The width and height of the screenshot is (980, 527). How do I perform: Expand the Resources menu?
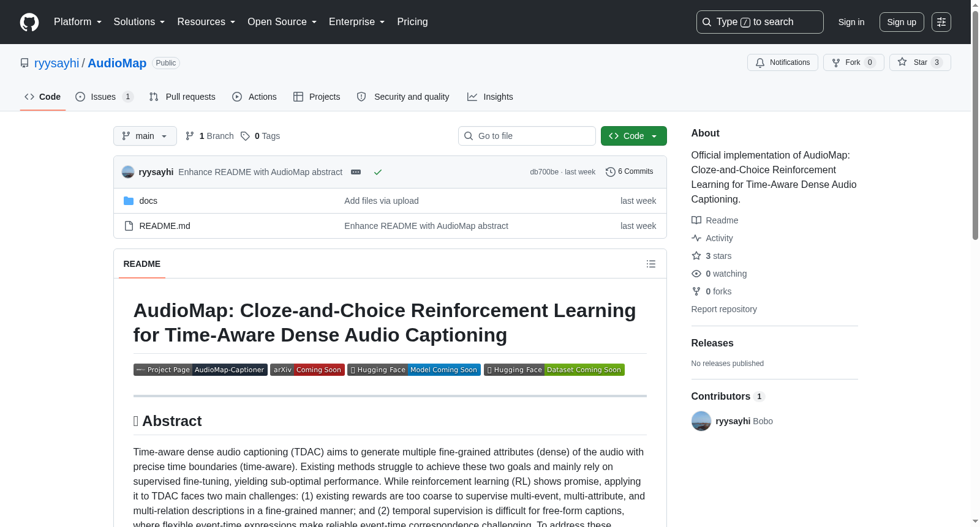tap(206, 22)
